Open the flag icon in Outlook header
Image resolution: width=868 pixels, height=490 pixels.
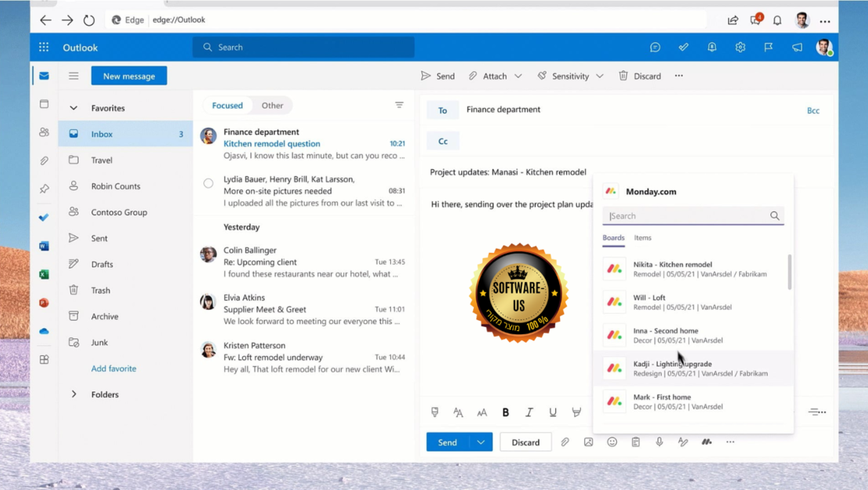pos(769,48)
